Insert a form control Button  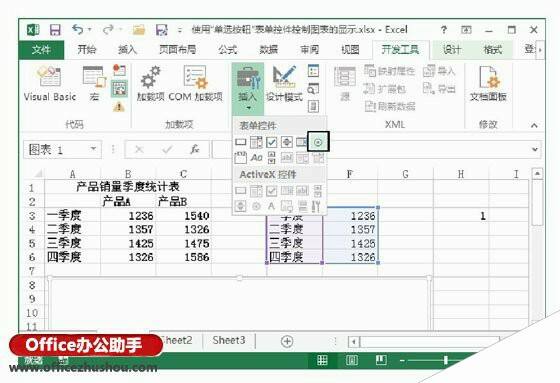pos(241,142)
